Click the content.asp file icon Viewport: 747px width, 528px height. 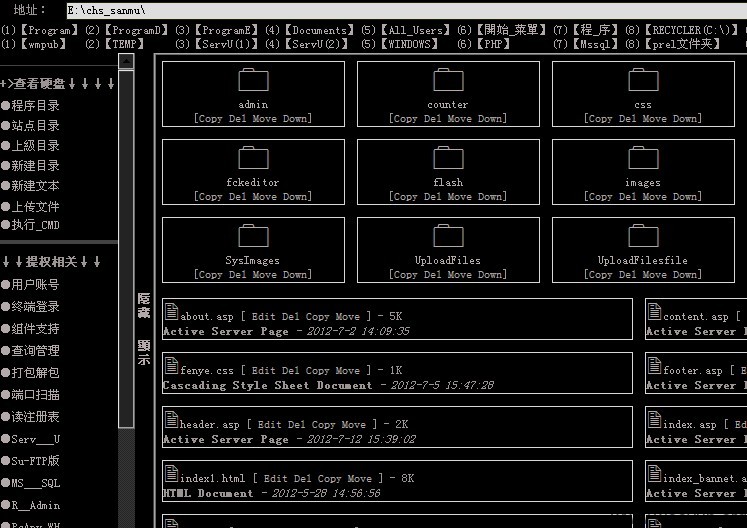pyautogui.click(x=655, y=312)
